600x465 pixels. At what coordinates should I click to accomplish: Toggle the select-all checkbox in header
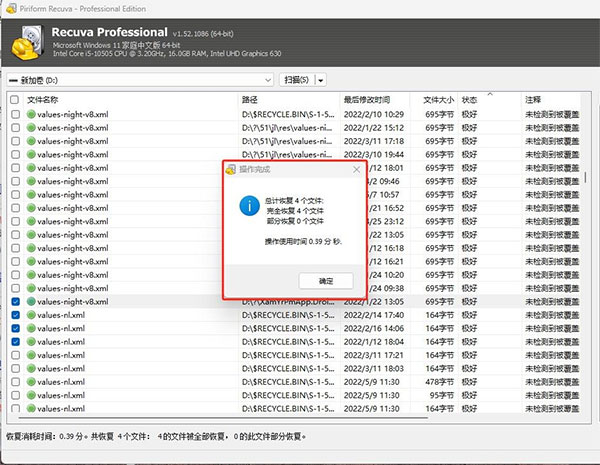(x=15, y=100)
